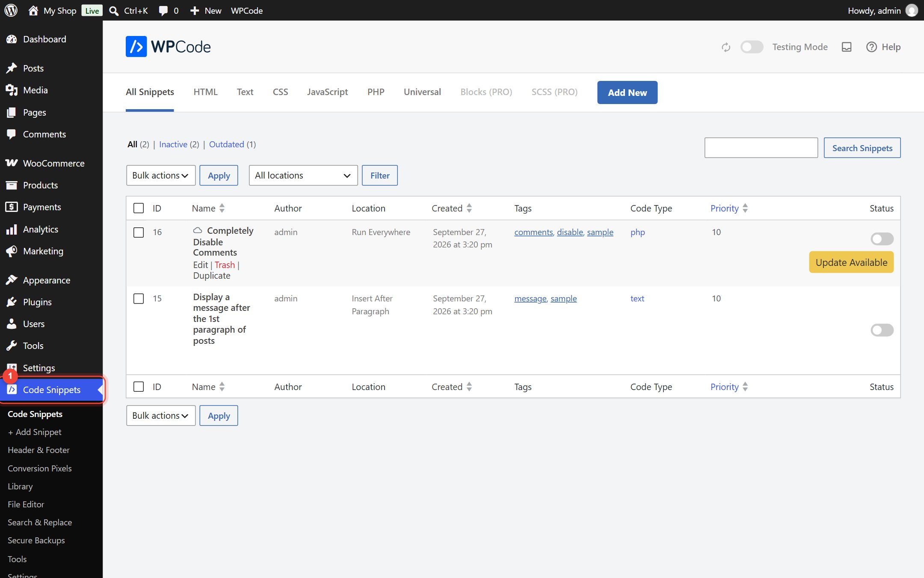This screenshot has height=578, width=924.
Task: Activate the Completely Disable Comments snippet toggle
Action: pos(882,238)
